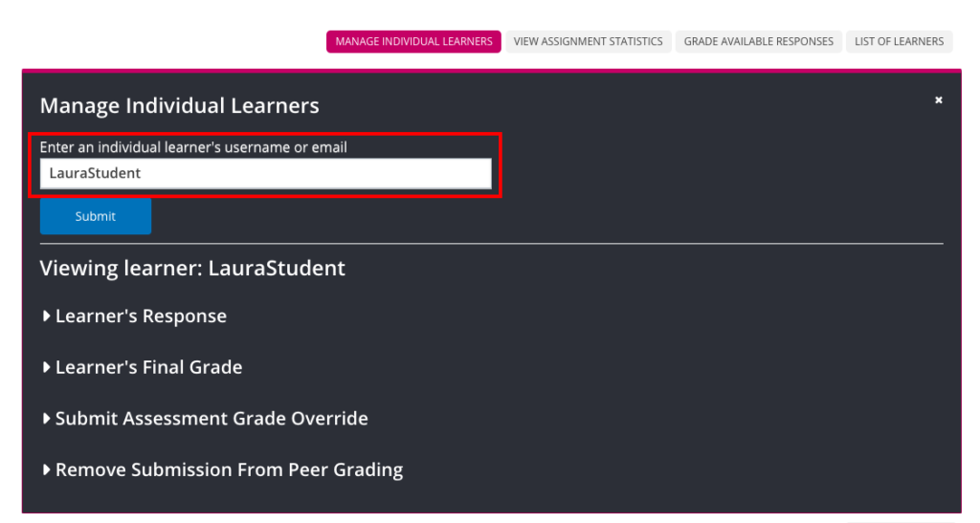Switch to View Assignment Statistics
The height and width of the screenshot is (523, 980).
pyautogui.click(x=589, y=41)
